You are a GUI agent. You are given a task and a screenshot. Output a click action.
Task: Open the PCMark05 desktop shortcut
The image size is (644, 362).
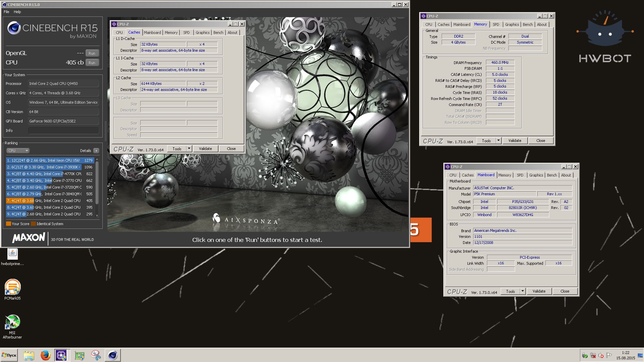[x=12, y=290]
